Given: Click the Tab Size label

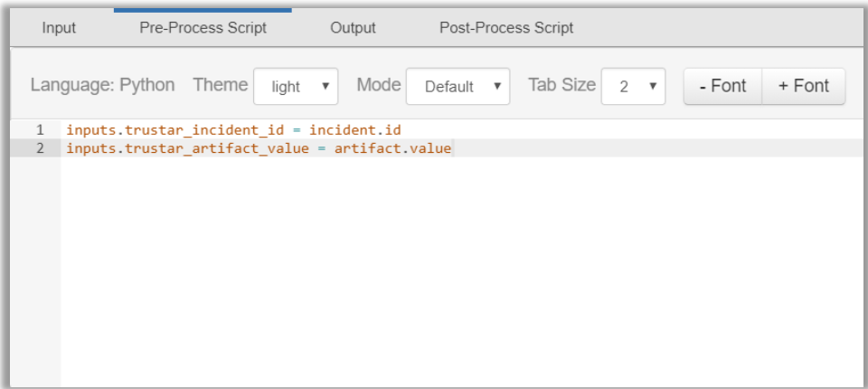Looking at the screenshot, I should (561, 85).
